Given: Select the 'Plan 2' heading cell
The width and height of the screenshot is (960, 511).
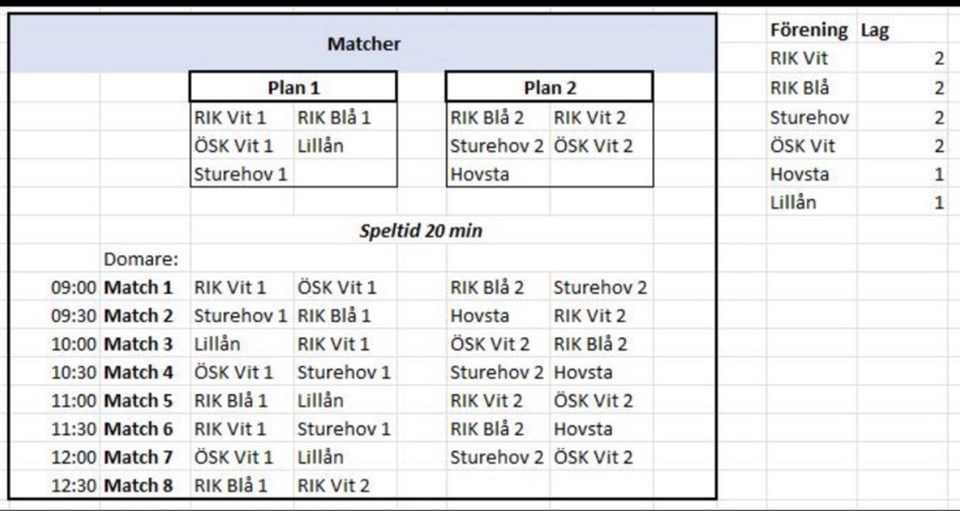Looking at the screenshot, I should (549, 88).
